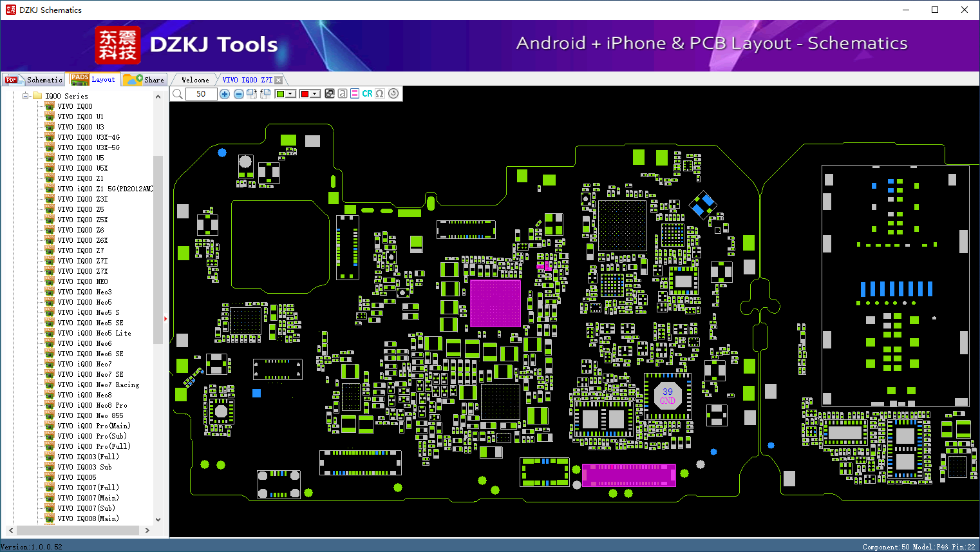The height and width of the screenshot is (552, 980).
Task: Click the horizontal scrollbar left arrow
Action: tap(10, 530)
